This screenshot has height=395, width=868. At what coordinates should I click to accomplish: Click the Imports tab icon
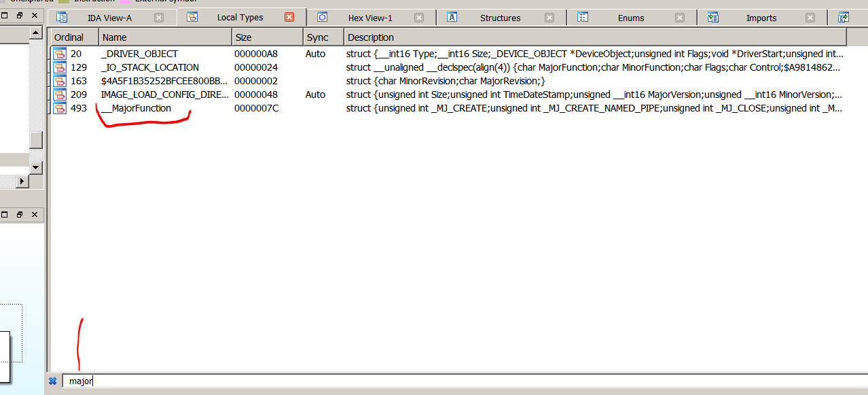tap(712, 18)
